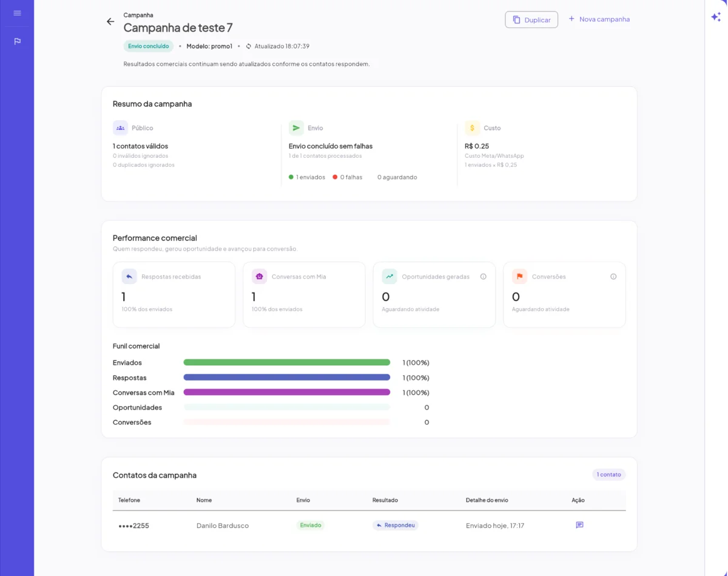This screenshot has height=576, width=728.
Task: Go back using the left arrow
Action: pos(110,21)
